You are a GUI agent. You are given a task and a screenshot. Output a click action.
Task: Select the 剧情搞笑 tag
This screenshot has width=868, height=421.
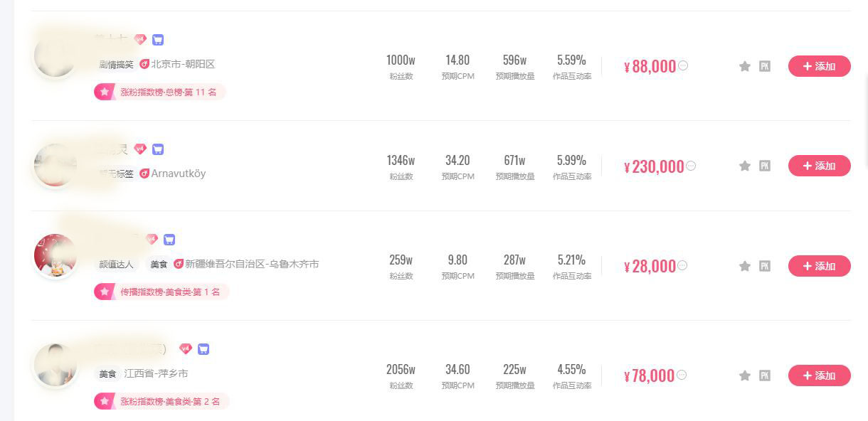coord(116,64)
